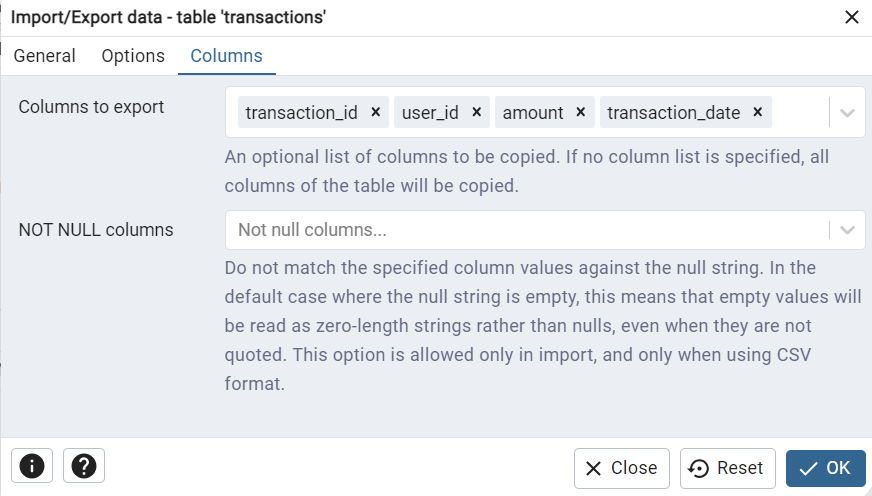Confirm export with the OK button
872x496 pixels.
tap(825, 468)
